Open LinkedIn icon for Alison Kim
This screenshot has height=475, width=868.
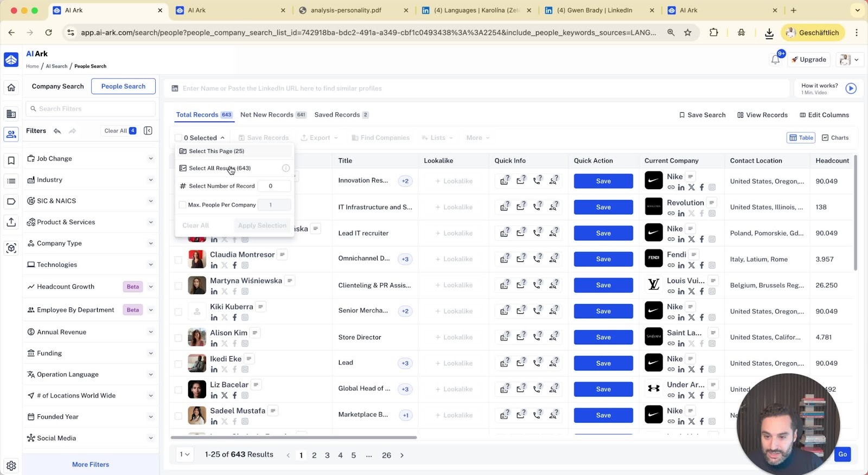point(214,344)
